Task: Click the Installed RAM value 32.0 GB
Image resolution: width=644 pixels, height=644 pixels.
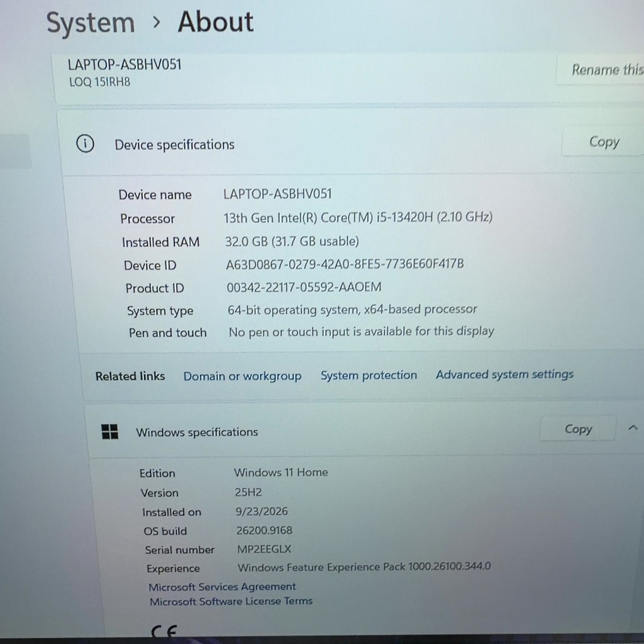Action: point(292,241)
